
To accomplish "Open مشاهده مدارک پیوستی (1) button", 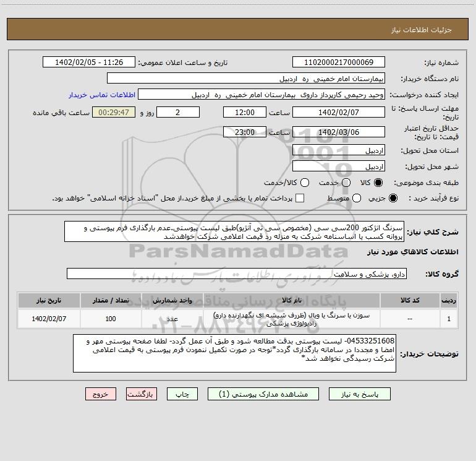I will point(263,394).
